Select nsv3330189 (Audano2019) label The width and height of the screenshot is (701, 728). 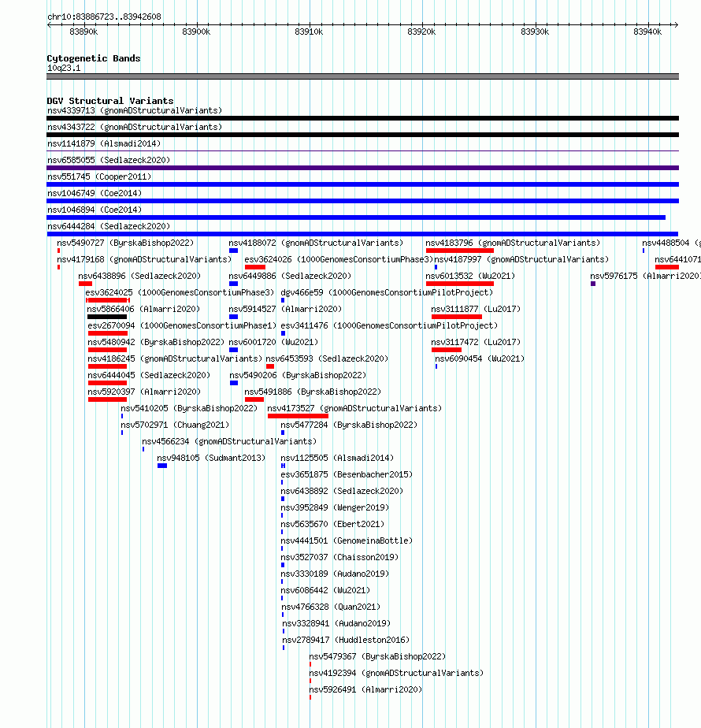336,574
